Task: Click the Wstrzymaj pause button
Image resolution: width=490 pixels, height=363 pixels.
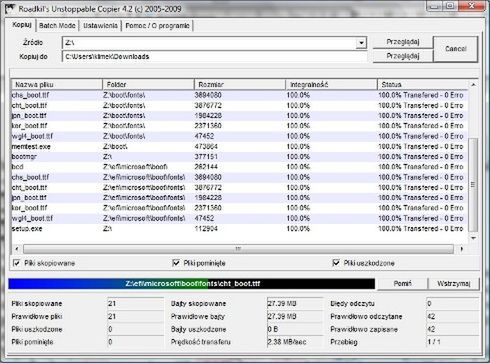Action: click(454, 284)
